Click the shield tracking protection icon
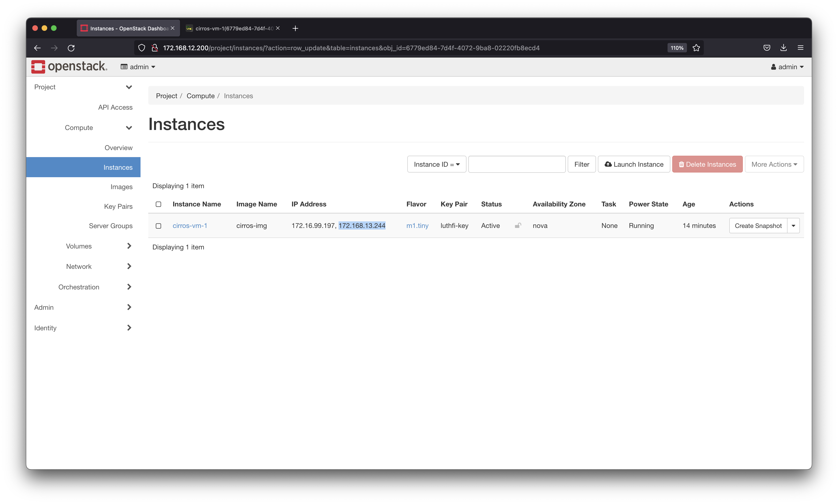This screenshot has height=504, width=838. (x=142, y=48)
